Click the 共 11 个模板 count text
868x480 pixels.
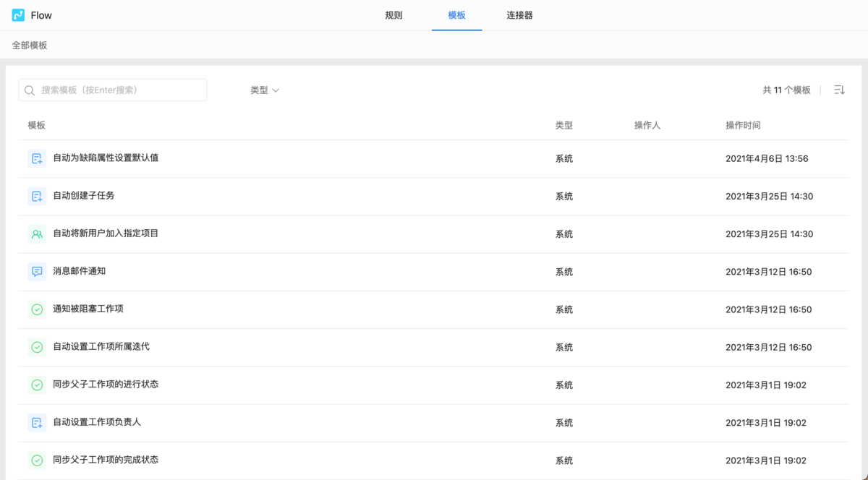[x=786, y=90]
